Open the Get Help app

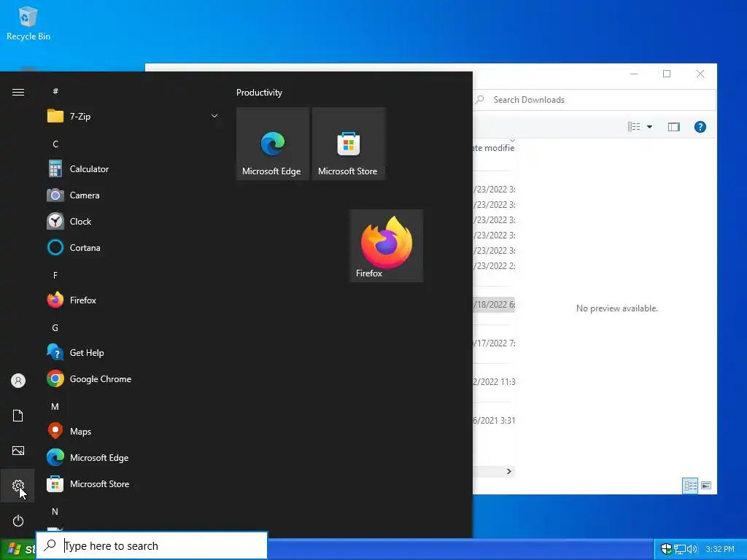point(133,353)
